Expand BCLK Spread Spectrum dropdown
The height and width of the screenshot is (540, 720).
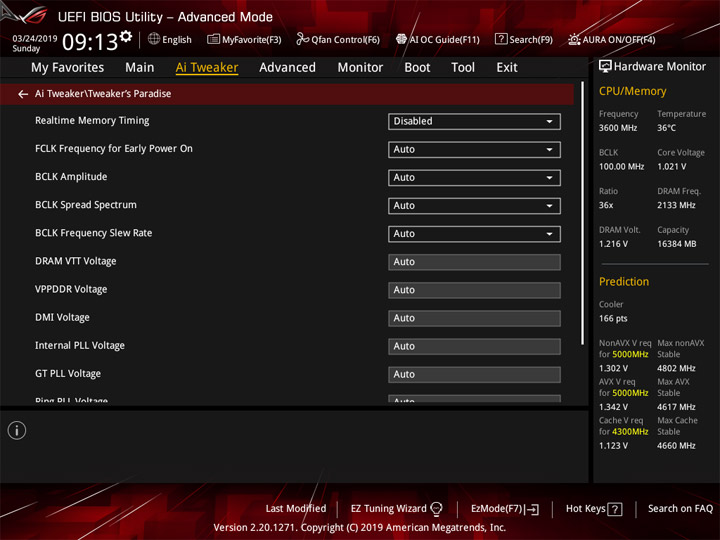(x=474, y=206)
